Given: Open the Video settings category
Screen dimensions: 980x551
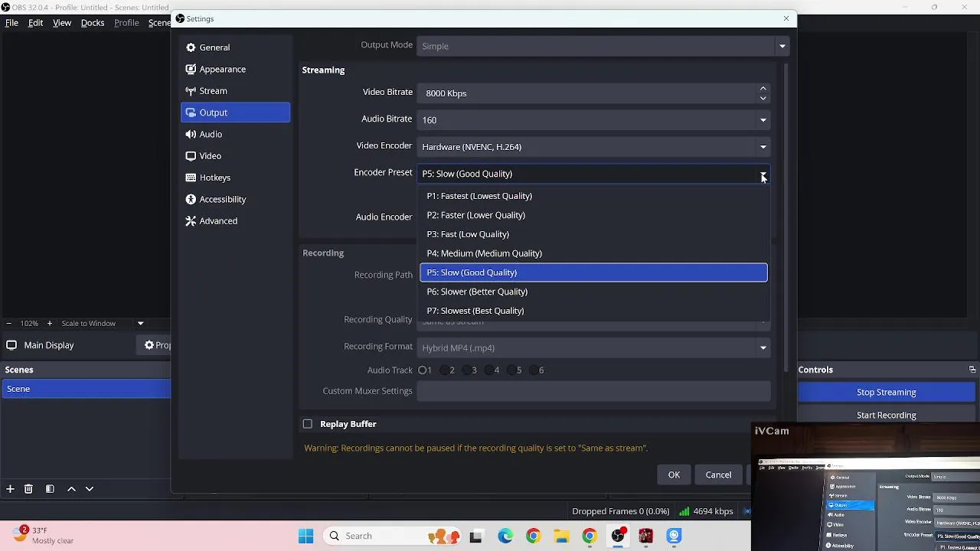Looking at the screenshot, I should (x=235, y=155).
